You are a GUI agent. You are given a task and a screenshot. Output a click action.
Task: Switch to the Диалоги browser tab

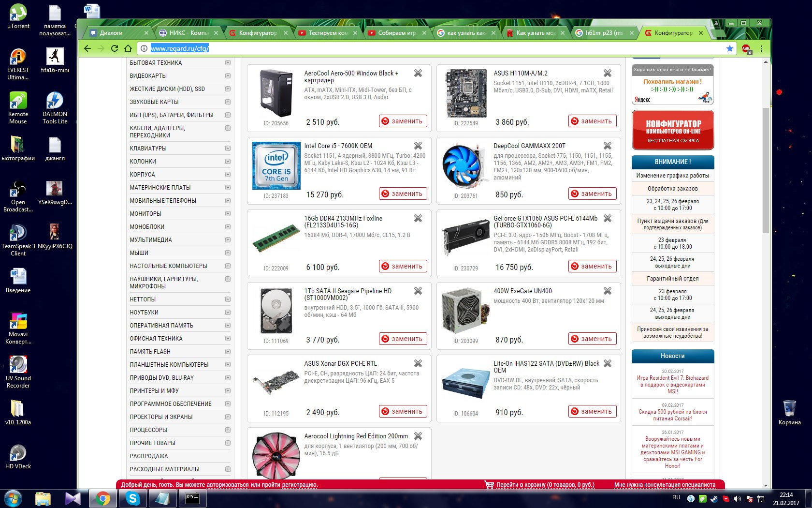(x=117, y=33)
